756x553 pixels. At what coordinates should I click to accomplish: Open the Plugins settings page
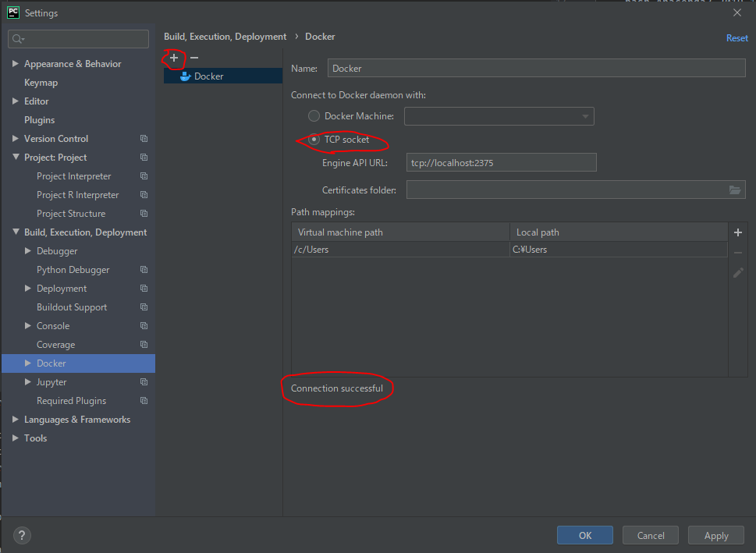click(40, 120)
